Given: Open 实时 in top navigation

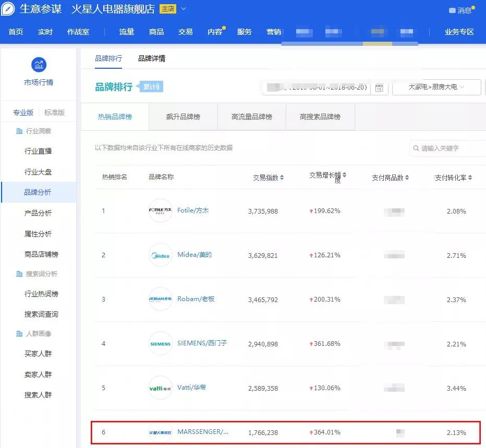Looking at the screenshot, I should tap(45, 32).
